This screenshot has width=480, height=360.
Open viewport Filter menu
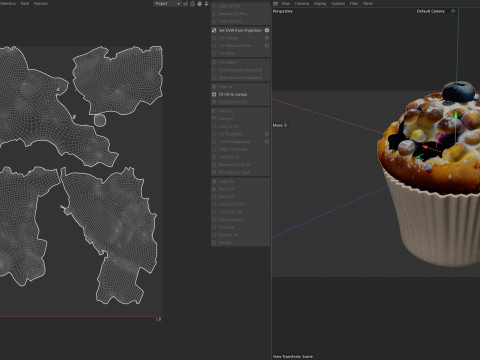click(x=354, y=4)
